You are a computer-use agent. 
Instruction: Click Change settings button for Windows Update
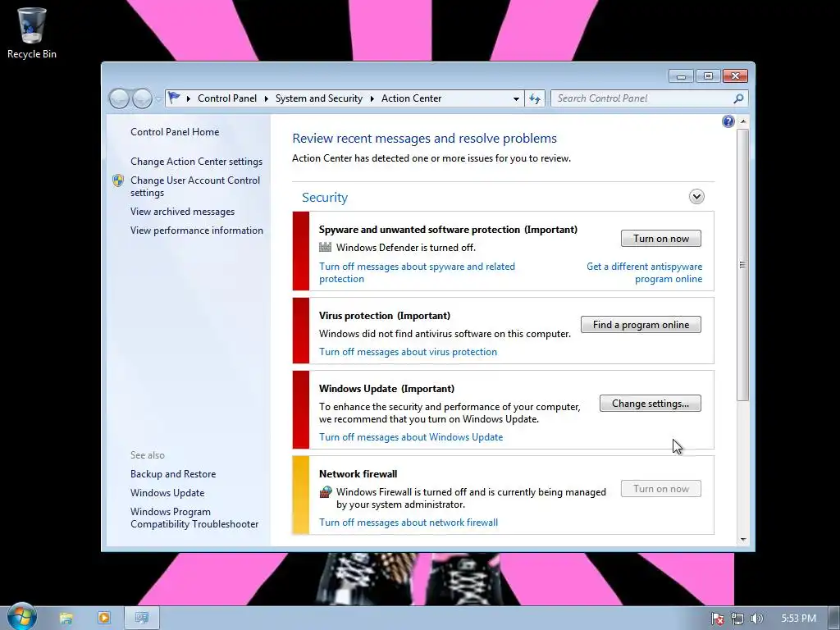tap(651, 404)
